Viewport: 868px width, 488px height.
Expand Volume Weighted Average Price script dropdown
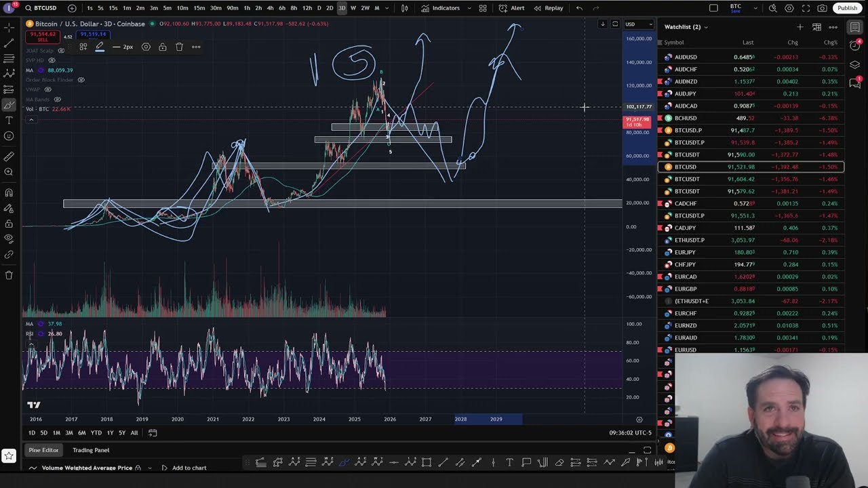point(150,468)
